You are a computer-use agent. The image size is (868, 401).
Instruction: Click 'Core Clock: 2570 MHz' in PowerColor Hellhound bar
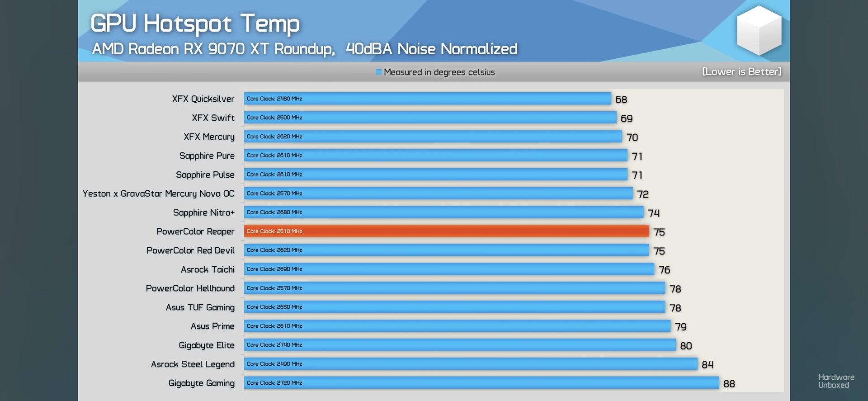[274, 288]
